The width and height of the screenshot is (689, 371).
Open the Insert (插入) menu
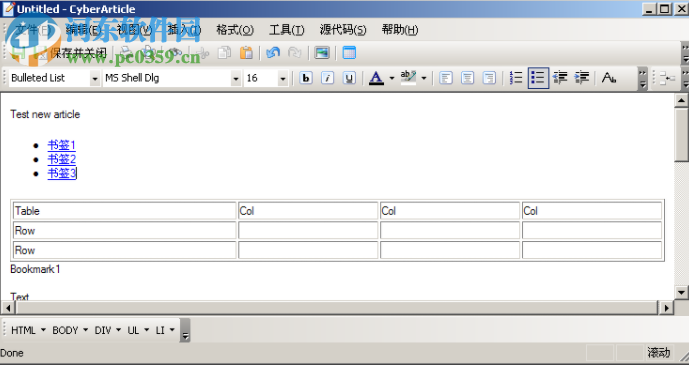coord(184,30)
